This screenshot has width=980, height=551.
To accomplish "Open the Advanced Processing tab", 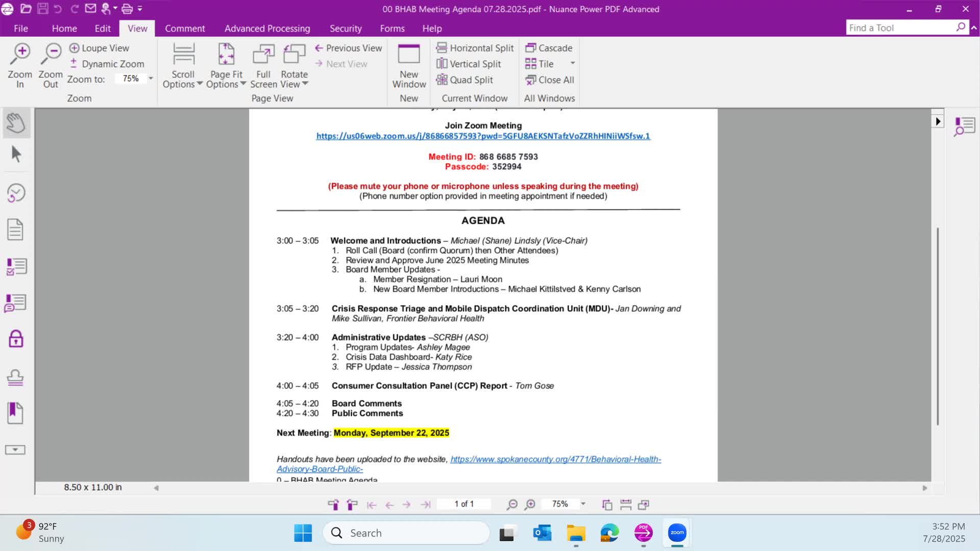I will [267, 29].
